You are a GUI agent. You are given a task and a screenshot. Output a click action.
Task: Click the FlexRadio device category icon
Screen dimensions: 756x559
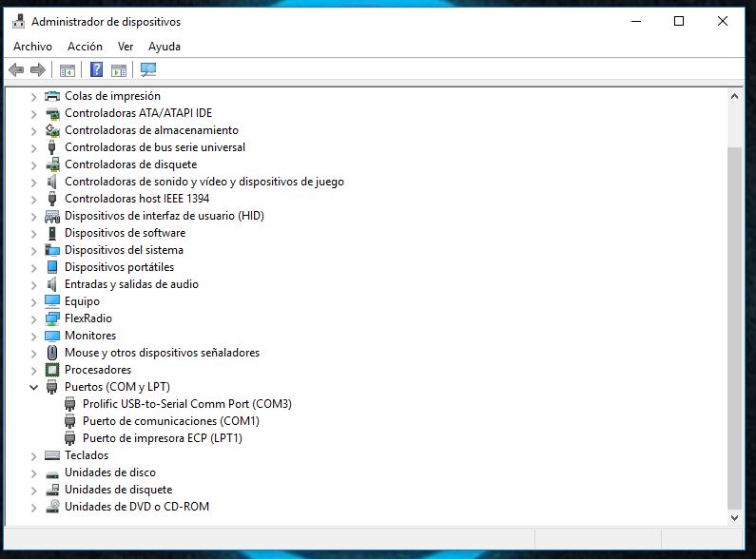click(x=52, y=318)
